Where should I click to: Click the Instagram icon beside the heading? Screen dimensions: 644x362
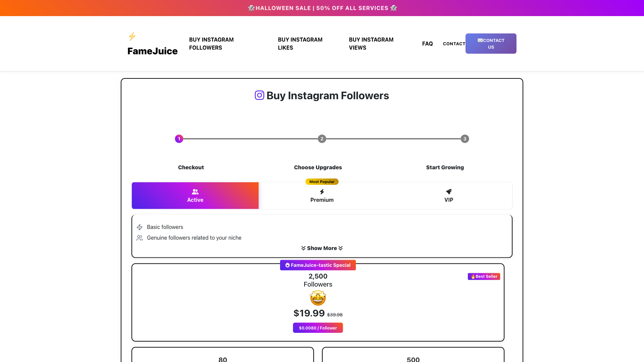coord(259,96)
